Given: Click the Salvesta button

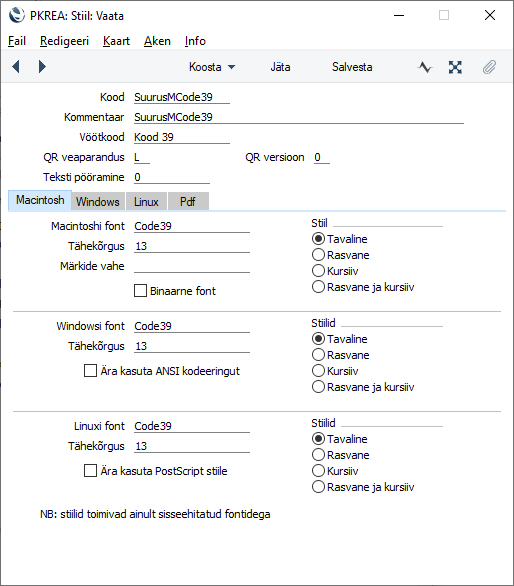Looking at the screenshot, I should point(352,67).
